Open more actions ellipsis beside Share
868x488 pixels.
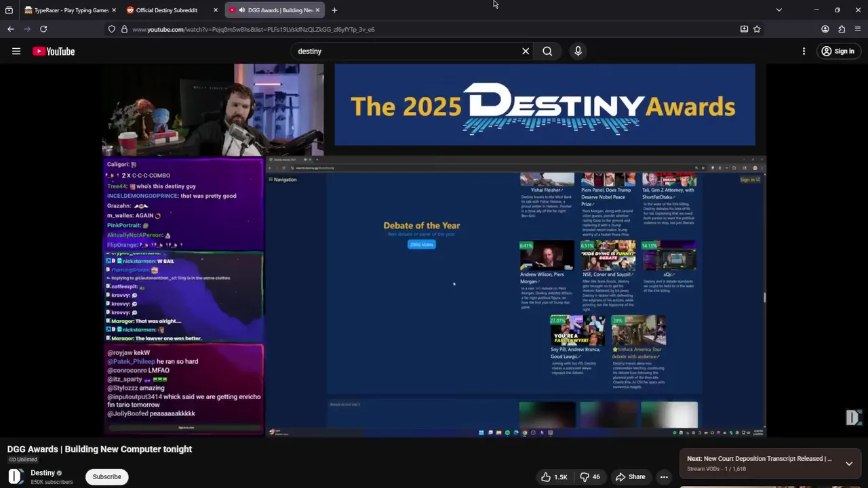click(x=664, y=477)
